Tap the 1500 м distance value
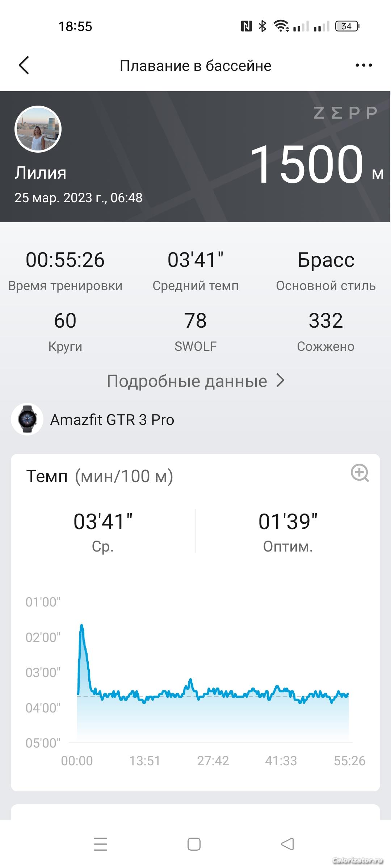Viewport: 391px width, 868px height. 308,164
